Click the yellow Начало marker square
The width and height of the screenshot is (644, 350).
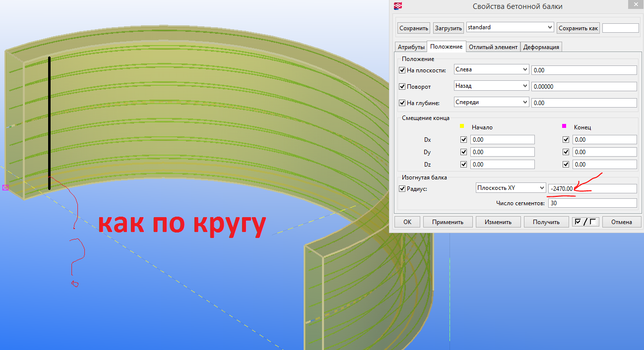(462, 126)
